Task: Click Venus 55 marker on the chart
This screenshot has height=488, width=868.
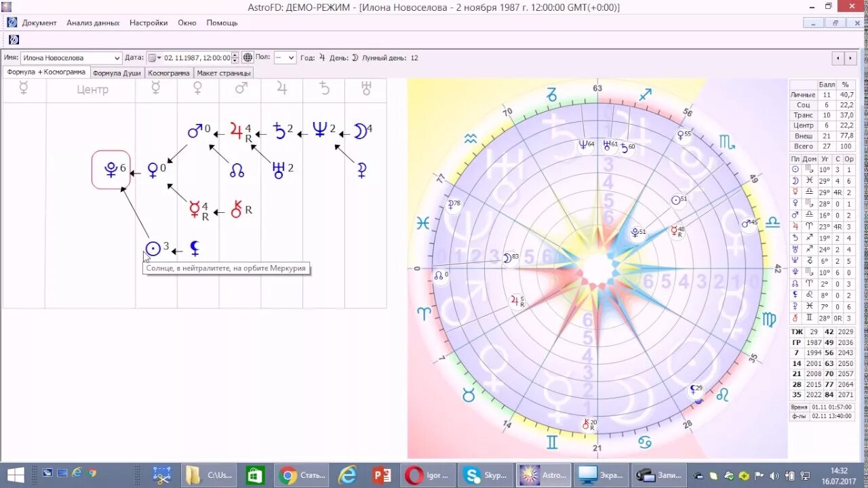Action: coord(683,134)
